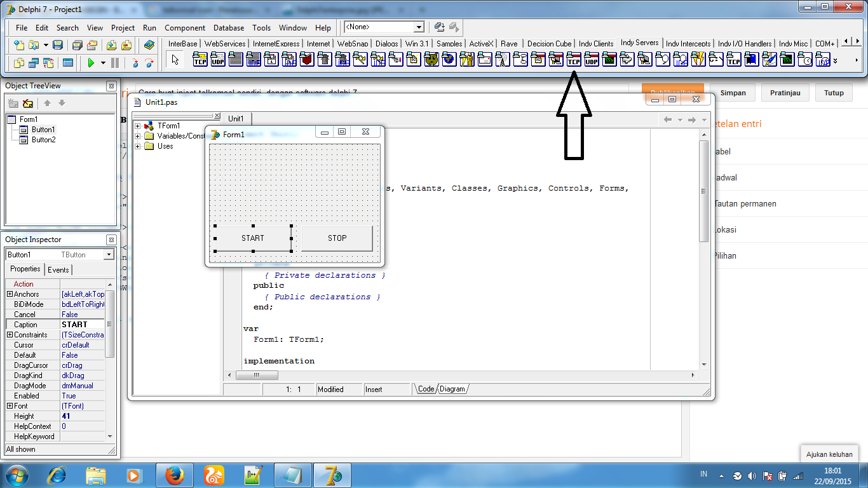Image resolution: width=868 pixels, height=488 pixels.
Task: Show more palette components via chevron
Action: tap(834, 60)
